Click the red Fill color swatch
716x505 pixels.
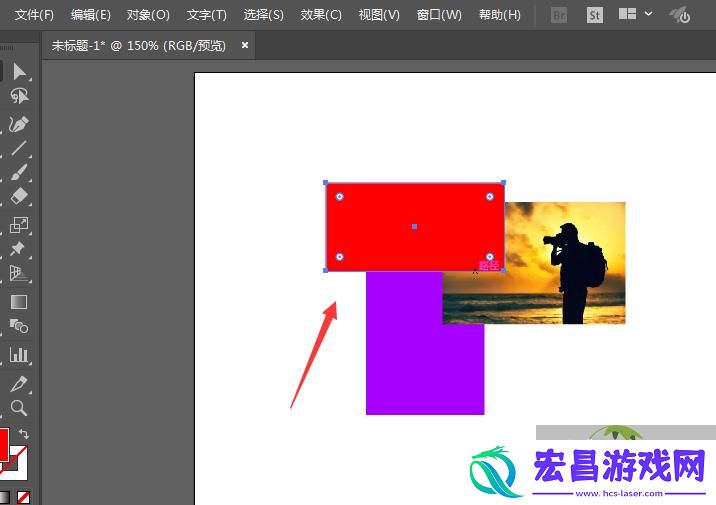click(x=4, y=445)
